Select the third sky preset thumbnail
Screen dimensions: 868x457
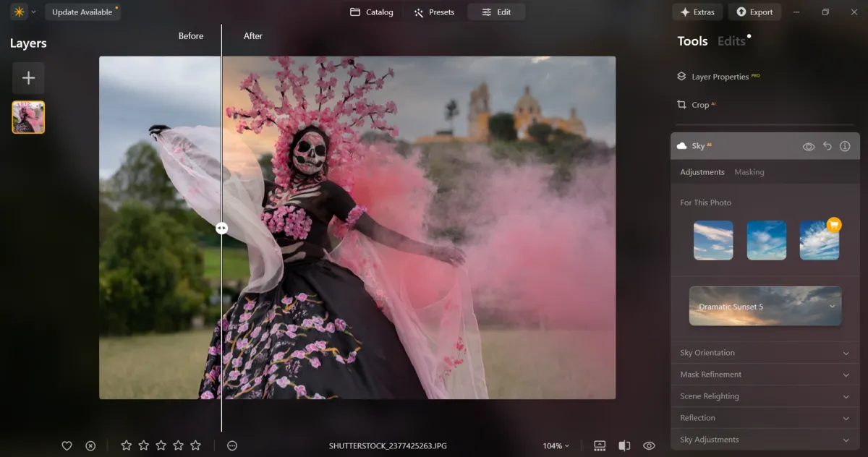tap(820, 239)
